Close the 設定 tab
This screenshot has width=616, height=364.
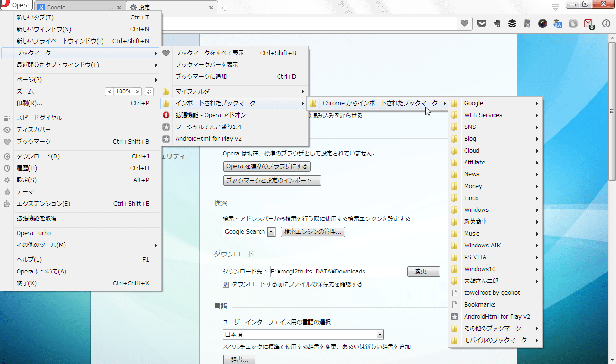(211, 8)
